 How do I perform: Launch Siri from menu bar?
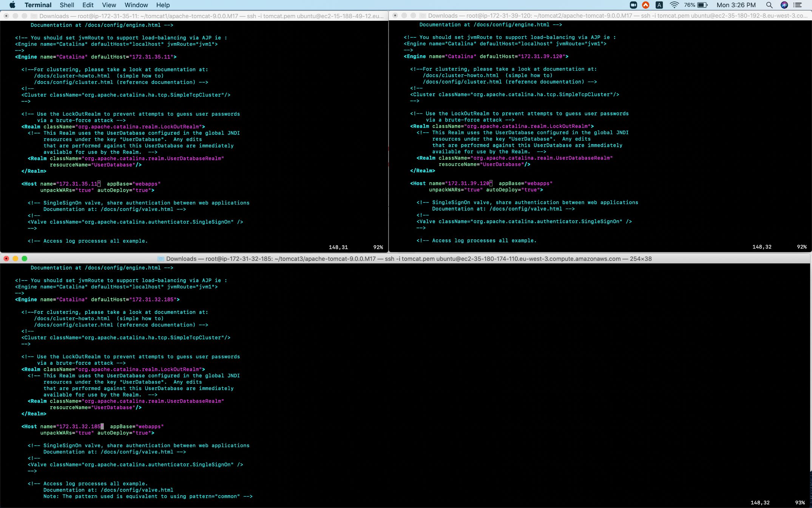pyautogui.click(x=784, y=5)
